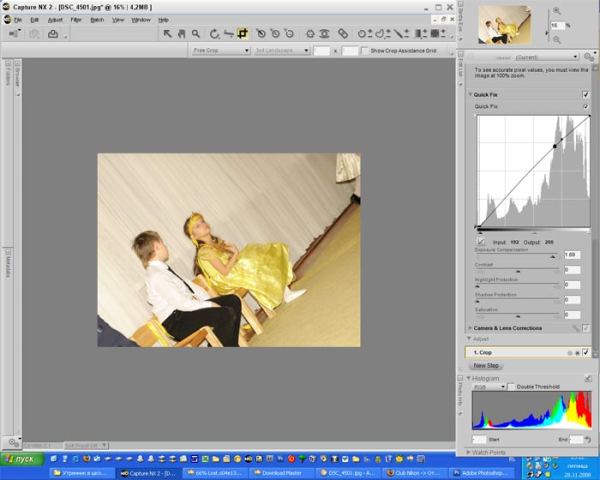Toggle the Quick Fix sub-step radio indicator
600x480 pixels.
(x=585, y=106)
